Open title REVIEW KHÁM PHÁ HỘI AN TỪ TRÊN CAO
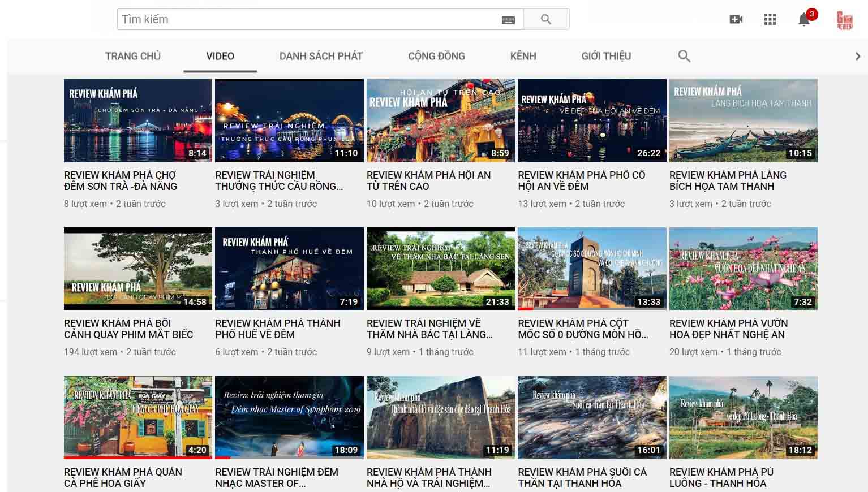The image size is (868, 492). [x=428, y=181]
